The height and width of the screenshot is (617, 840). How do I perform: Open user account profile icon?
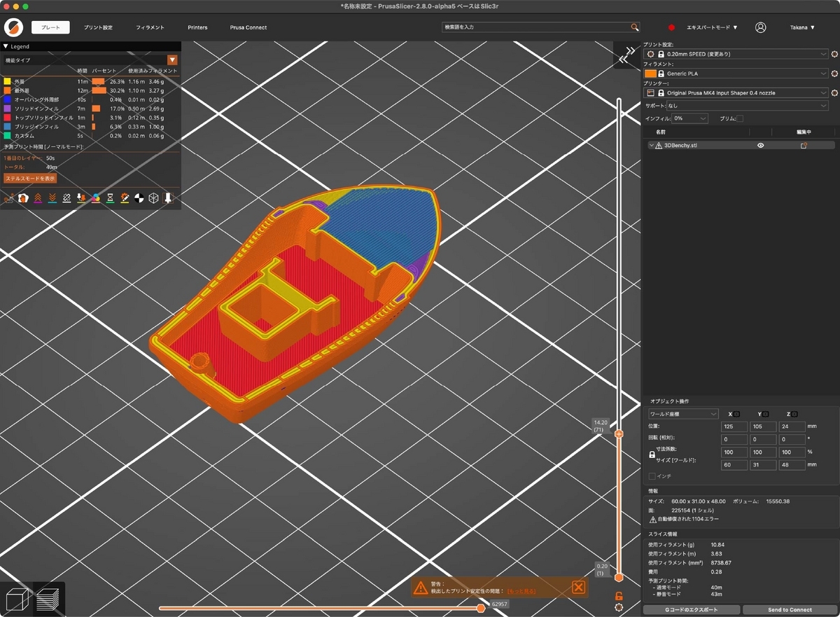point(761,27)
